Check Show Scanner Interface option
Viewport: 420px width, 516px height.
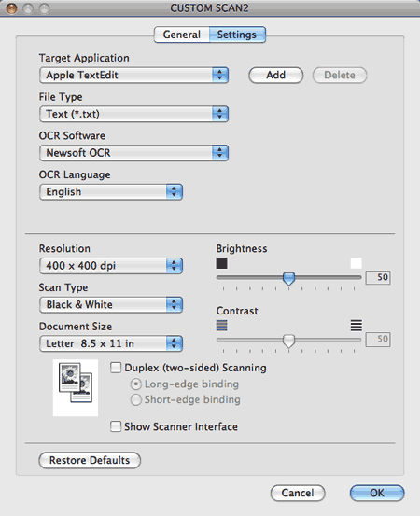pos(116,426)
